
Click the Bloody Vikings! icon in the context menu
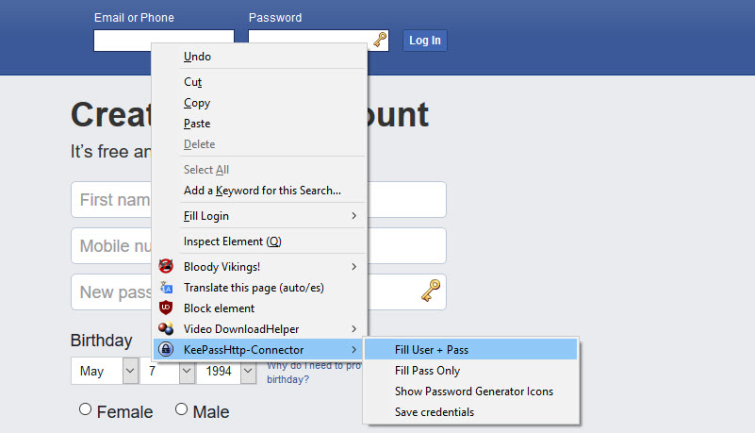(x=166, y=266)
